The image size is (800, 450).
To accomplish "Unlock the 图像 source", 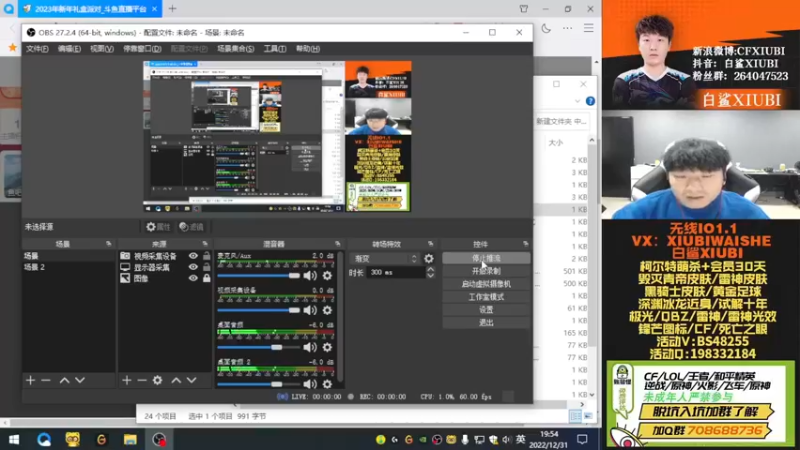I will pos(207,278).
